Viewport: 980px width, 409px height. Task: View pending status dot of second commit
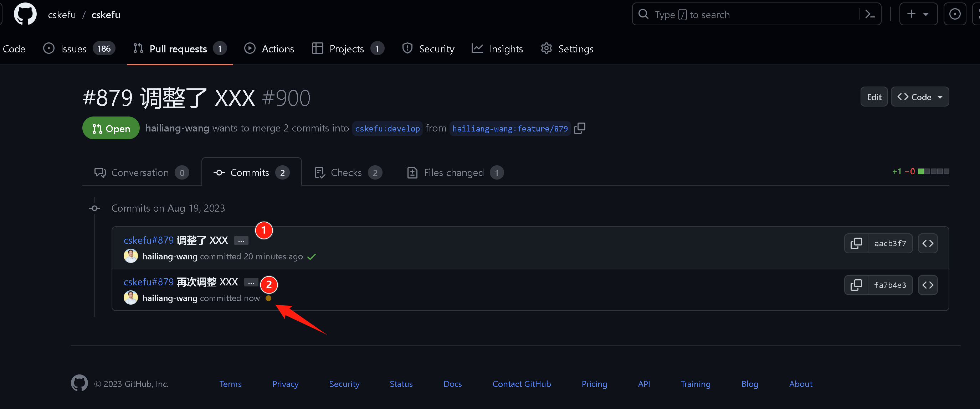pyautogui.click(x=268, y=299)
